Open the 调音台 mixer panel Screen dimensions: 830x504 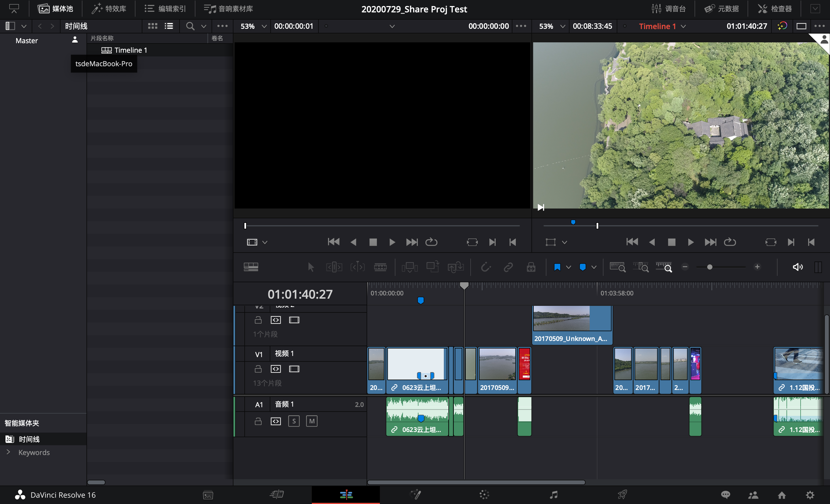pos(668,9)
